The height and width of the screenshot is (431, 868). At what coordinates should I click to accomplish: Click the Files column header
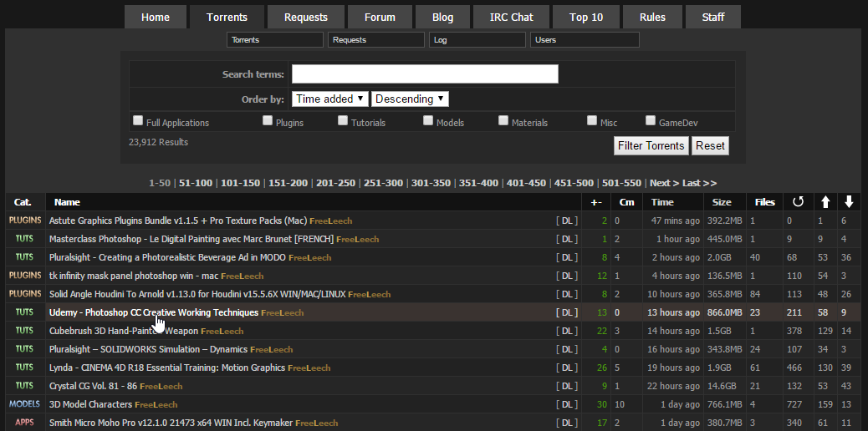pos(765,202)
